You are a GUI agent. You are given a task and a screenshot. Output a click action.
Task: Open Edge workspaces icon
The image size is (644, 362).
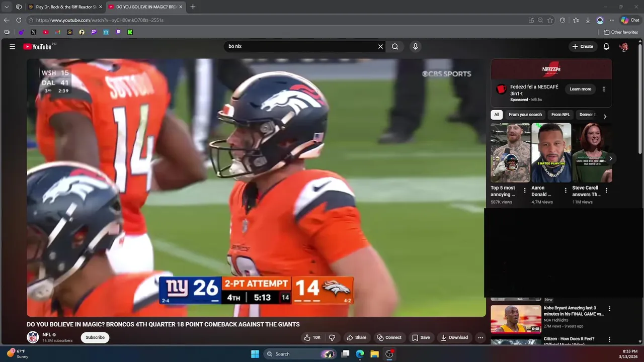tap(19, 7)
